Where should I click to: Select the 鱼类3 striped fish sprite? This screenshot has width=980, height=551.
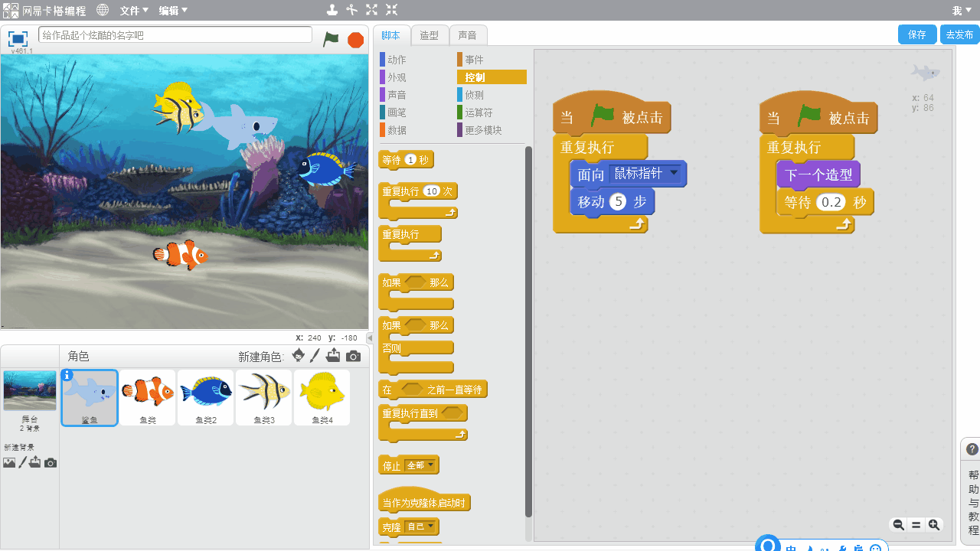click(x=264, y=397)
